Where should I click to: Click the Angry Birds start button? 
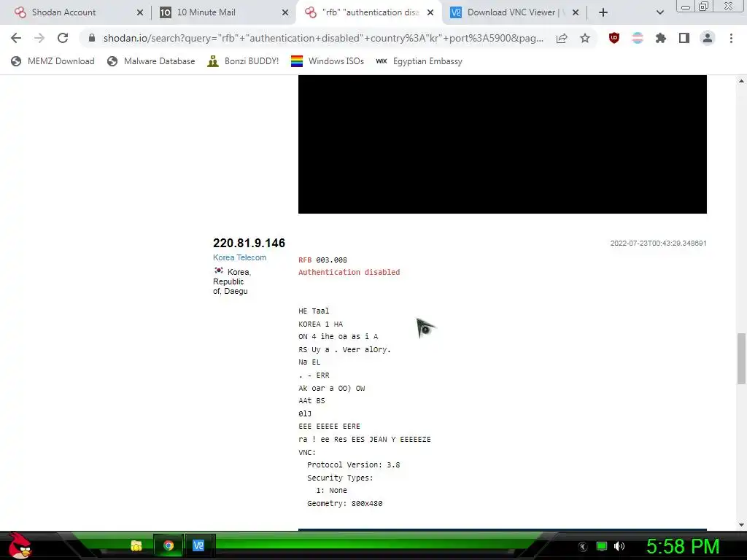coord(19,545)
